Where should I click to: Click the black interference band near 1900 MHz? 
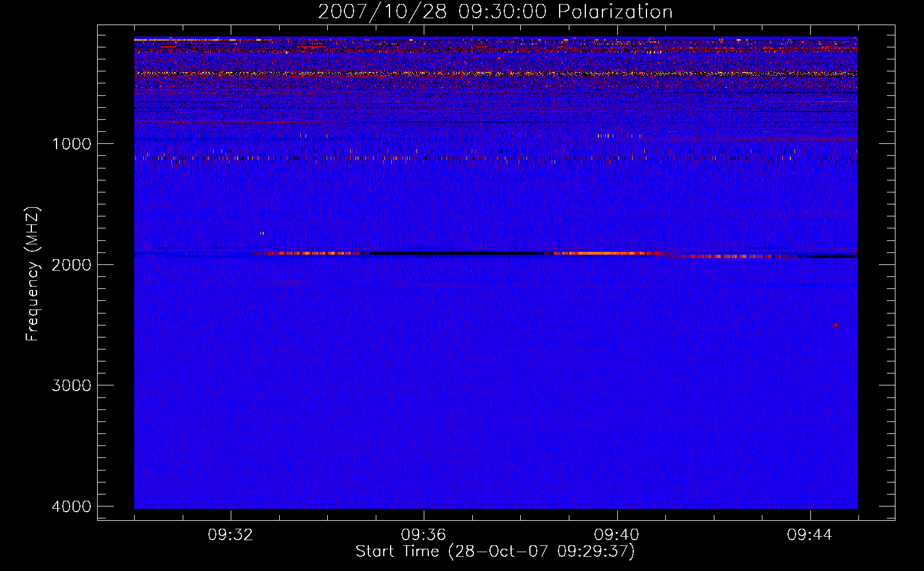click(x=454, y=253)
